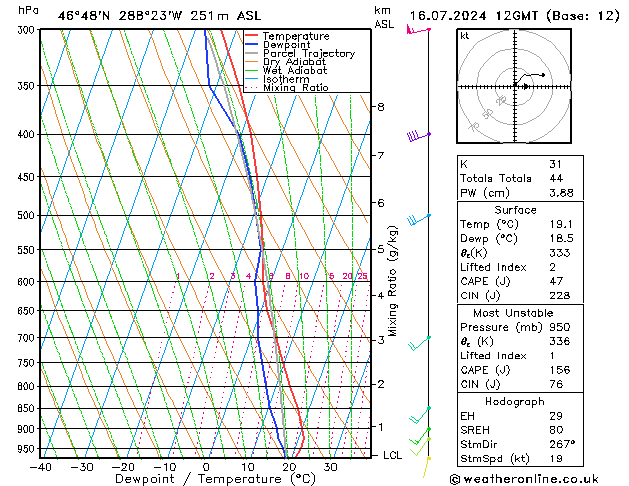This screenshot has height=486, width=629.
Task: Click the Most Unstable CAPE value 156
Action: click(560, 370)
